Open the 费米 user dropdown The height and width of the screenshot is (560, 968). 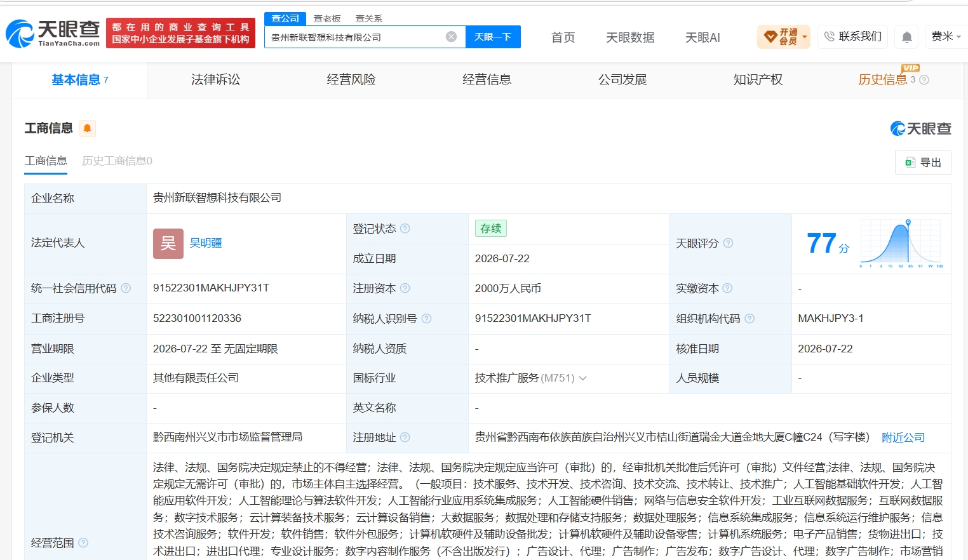pyautogui.click(x=945, y=37)
